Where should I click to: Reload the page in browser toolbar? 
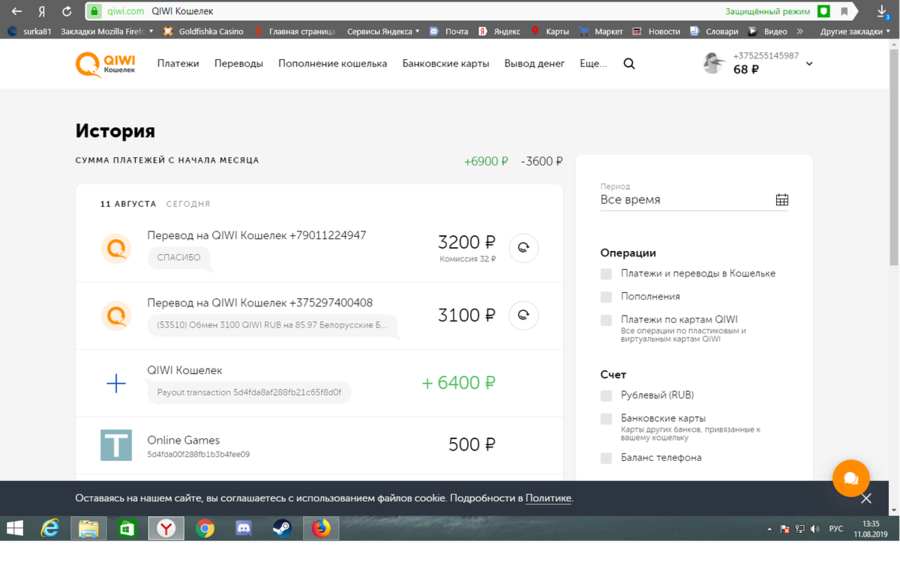coord(67,11)
